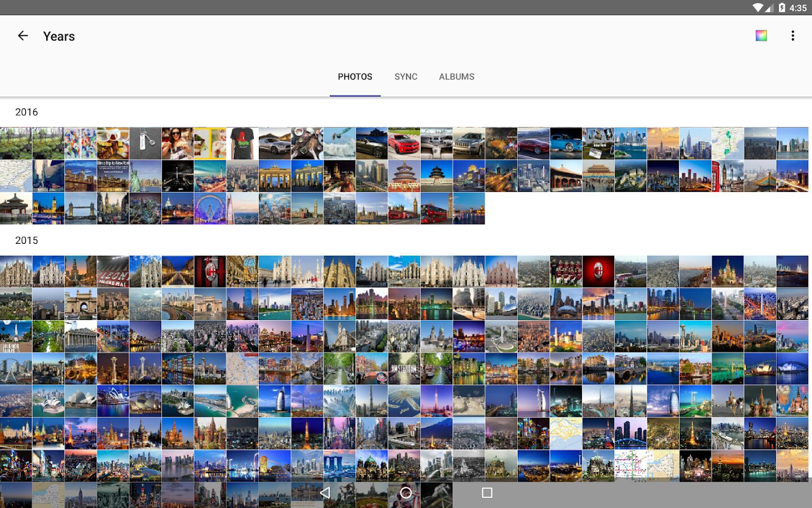Open the colorful gradient square icon
The width and height of the screenshot is (812, 508).
tap(761, 36)
